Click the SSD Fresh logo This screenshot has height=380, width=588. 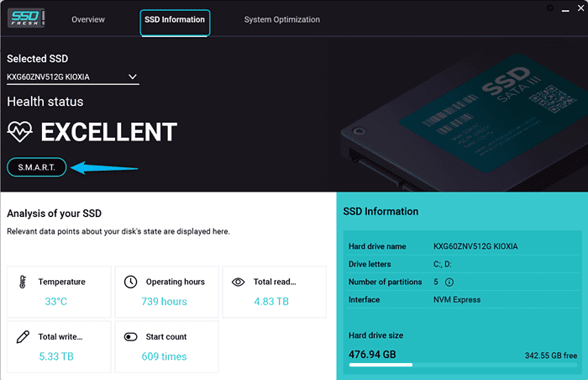coord(25,18)
